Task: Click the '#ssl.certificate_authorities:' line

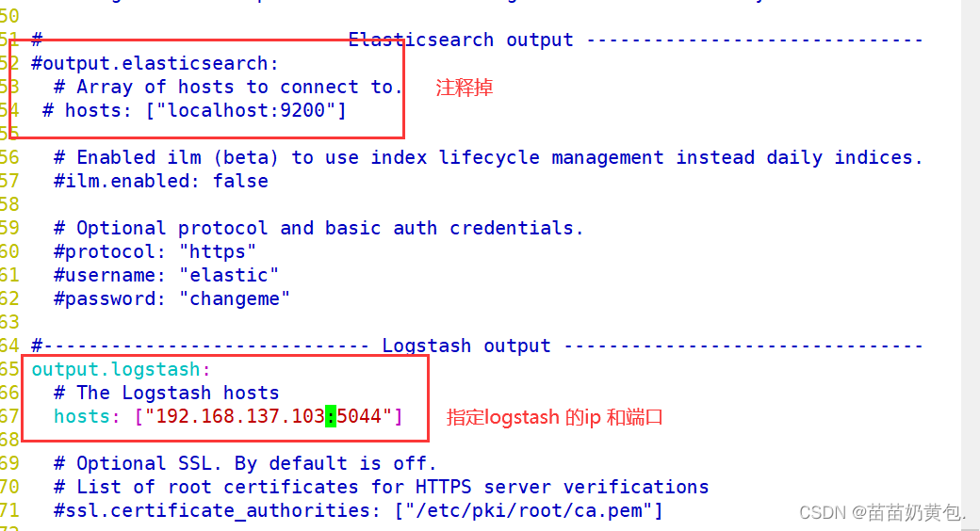Action: pyautogui.click(x=358, y=510)
